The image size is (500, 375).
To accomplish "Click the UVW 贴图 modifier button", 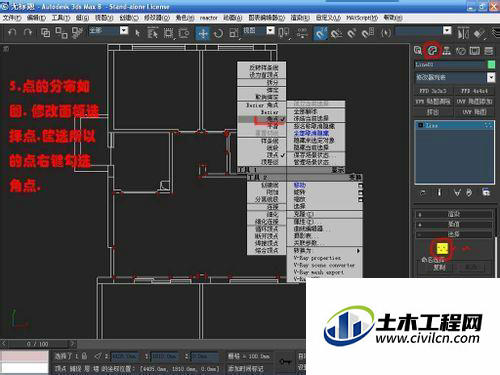I will tap(474, 112).
